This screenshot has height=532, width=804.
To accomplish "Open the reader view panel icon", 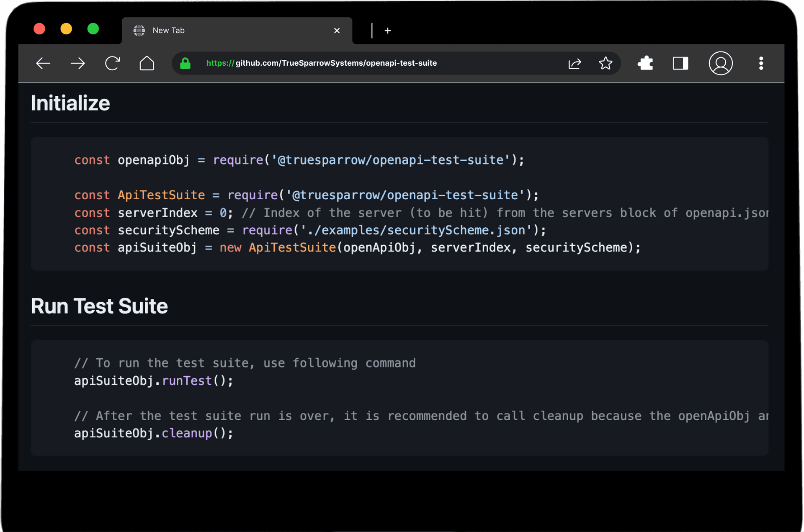I will 680,63.
